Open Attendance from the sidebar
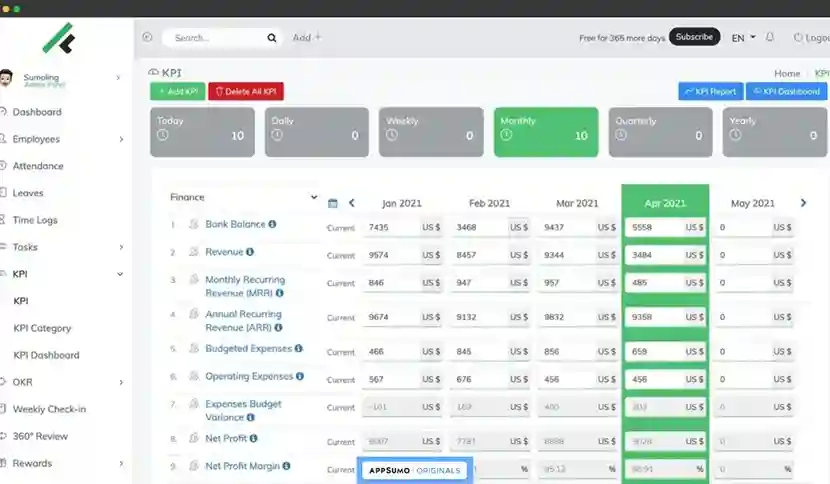 click(x=38, y=166)
